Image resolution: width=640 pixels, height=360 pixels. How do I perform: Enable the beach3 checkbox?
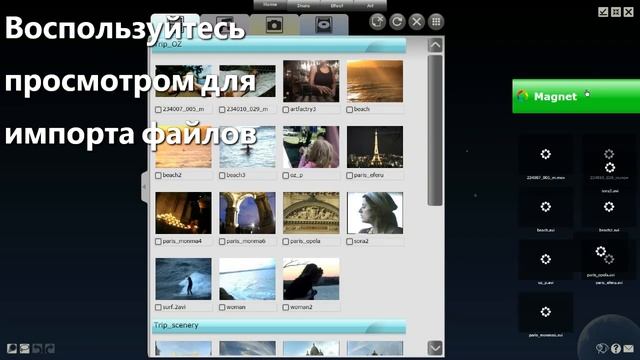pyautogui.click(x=222, y=175)
